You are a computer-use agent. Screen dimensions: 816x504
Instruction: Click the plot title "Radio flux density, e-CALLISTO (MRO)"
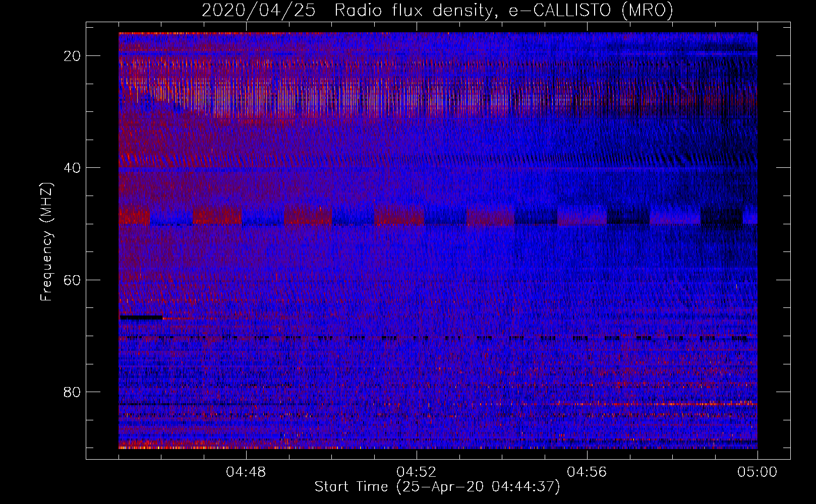[x=503, y=10]
